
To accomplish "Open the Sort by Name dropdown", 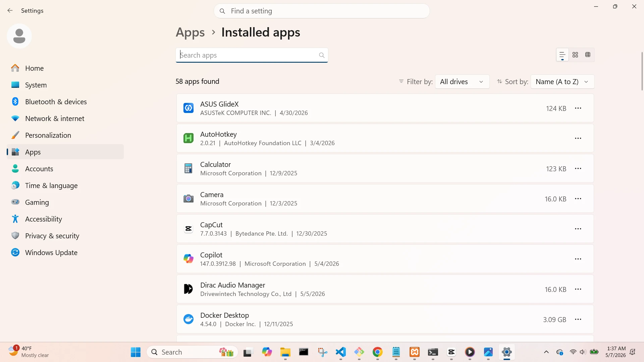I will 562,82.
